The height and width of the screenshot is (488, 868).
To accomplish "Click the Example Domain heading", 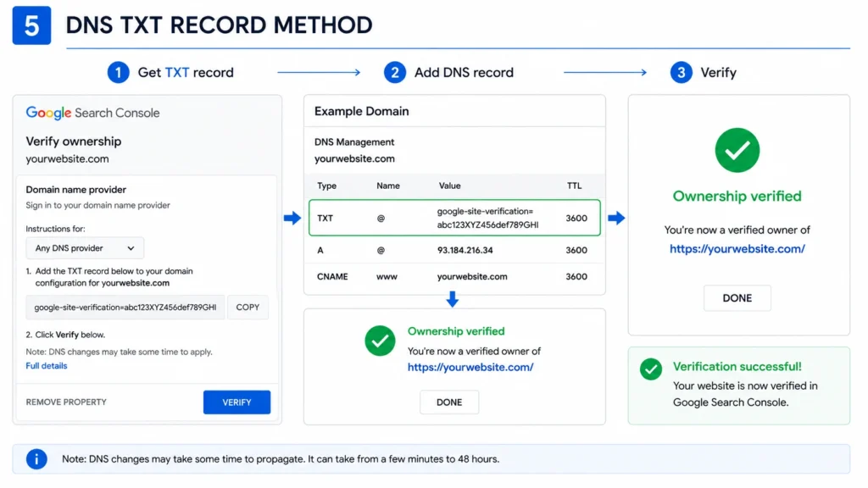I will [361, 111].
